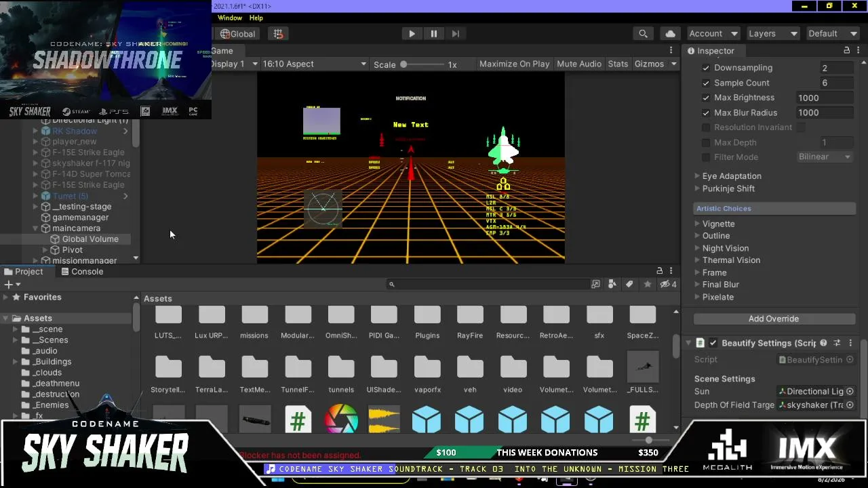868x488 pixels.
Task: Switch to the Inspector tab
Action: coord(711,51)
